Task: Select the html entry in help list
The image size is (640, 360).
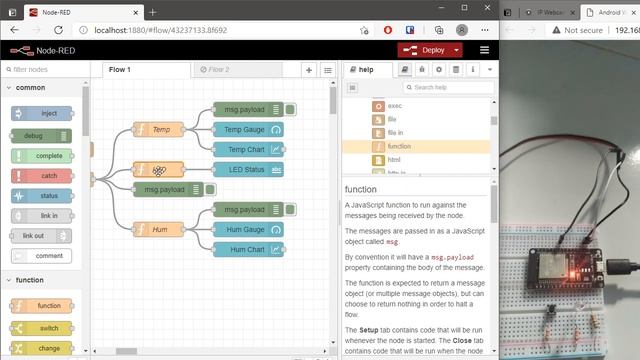Action: (x=416, y=160)
